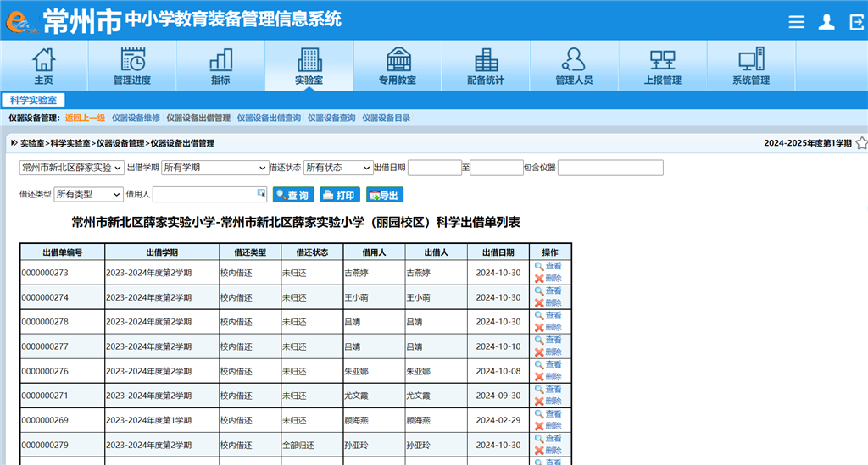Image resolution: width=868 pixels, height=465 pixels.
Task: Click 借还状态 column header
Action: (312, 252)
